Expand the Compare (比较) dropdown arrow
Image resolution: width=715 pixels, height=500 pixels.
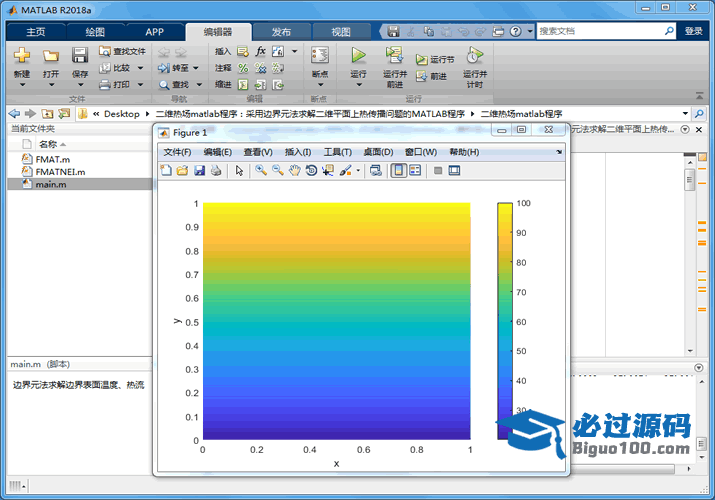[140, 68]
